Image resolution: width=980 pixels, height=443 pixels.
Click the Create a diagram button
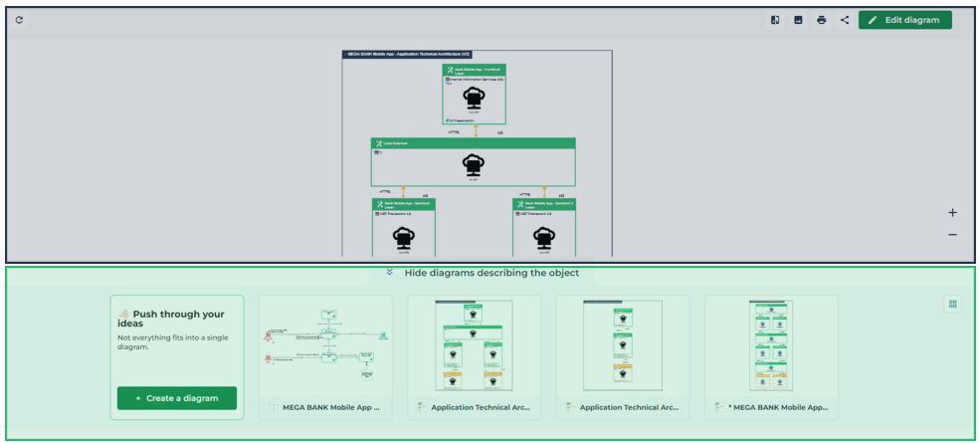coord(177,398)
